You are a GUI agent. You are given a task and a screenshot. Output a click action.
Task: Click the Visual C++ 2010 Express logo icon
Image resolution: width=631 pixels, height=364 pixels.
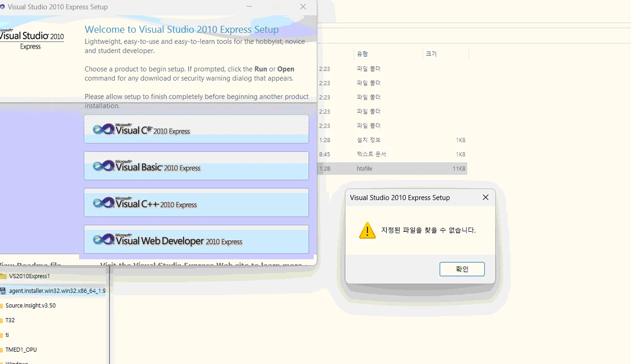[x=104, y=203]
